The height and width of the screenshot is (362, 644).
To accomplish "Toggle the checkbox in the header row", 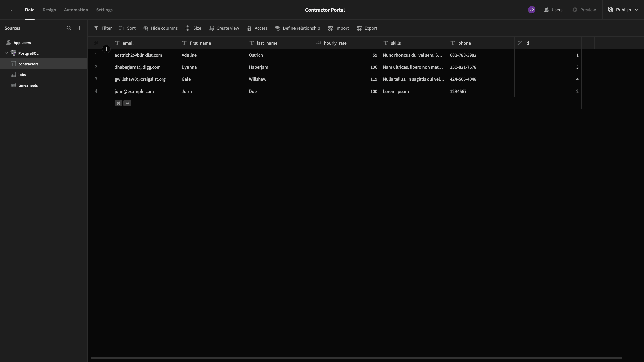I will click(96, 43).
